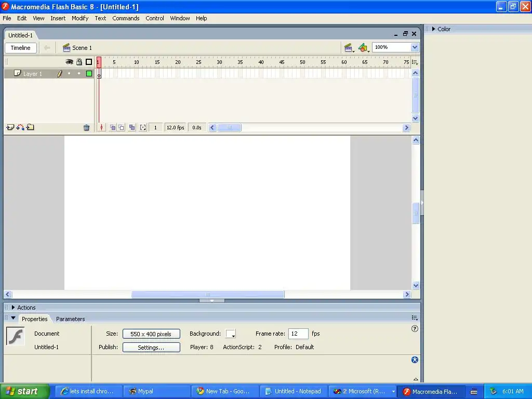The width and height of the screenshot is (532, 399).
Task: Collapse the Properties panel arrow
Action: (x=13, y=318)
